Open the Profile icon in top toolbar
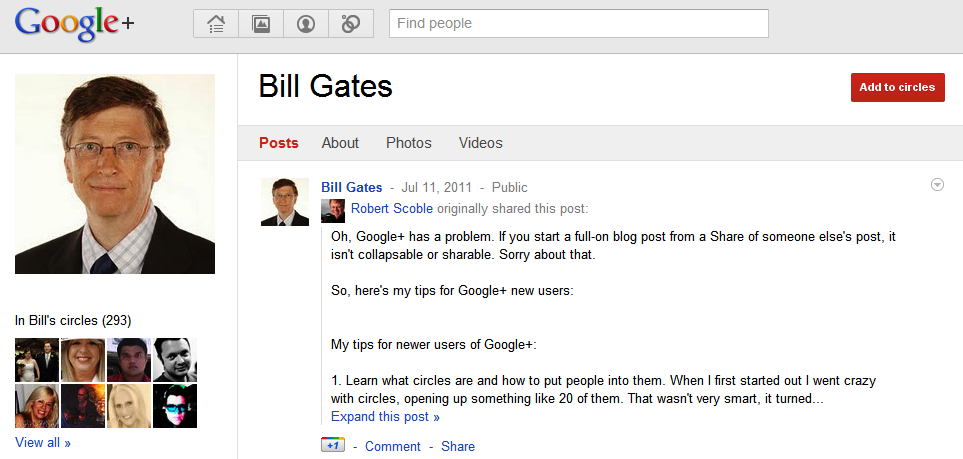This screenshot has height=459, width=963. [306, 23]
